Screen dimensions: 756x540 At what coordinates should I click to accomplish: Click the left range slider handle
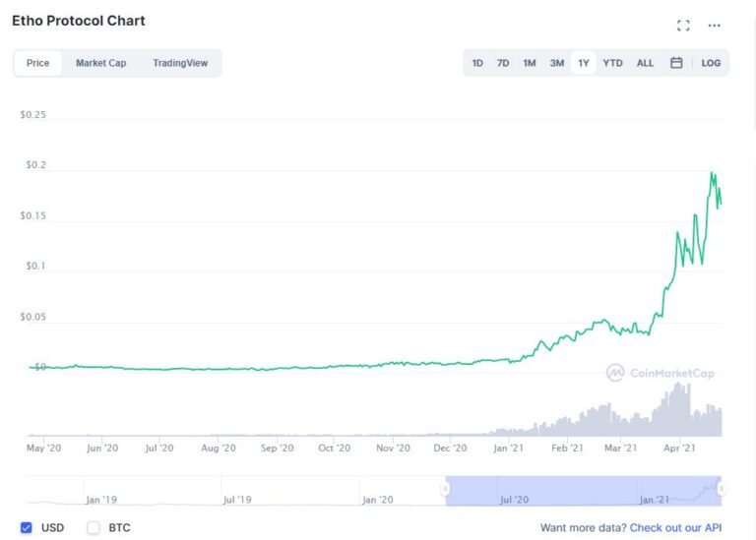click(445, 489)
